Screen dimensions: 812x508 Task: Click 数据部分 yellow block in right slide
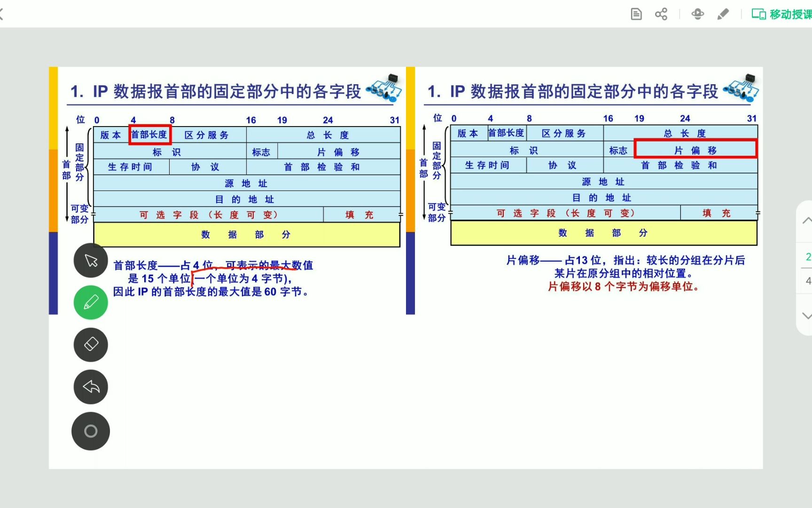pos(604,233)
